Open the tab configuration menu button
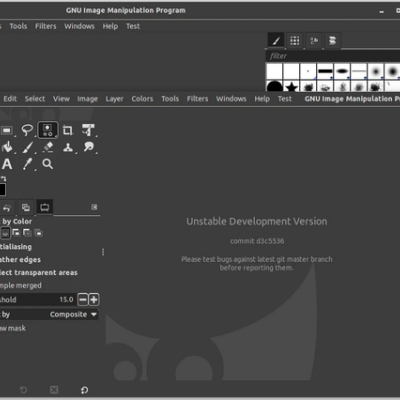 coord(94,207)
